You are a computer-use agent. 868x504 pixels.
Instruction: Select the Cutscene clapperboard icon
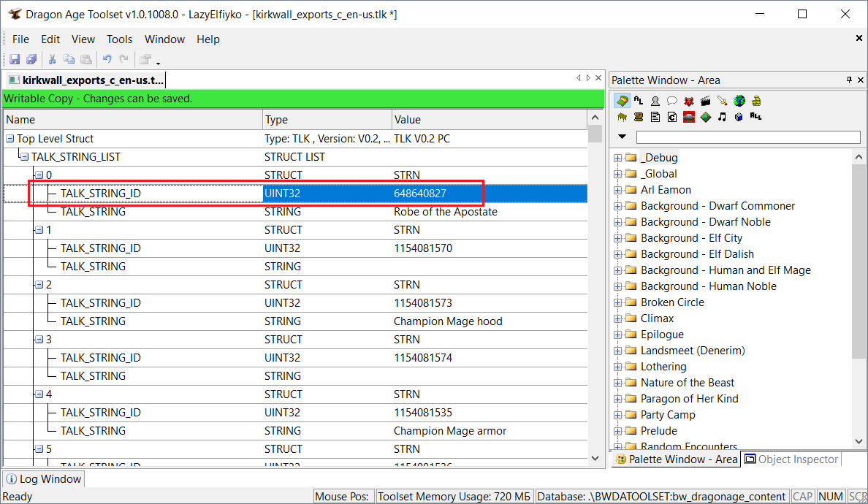705,101
